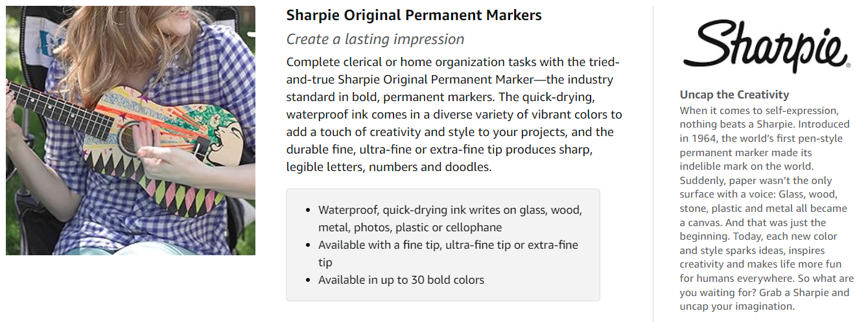Click the "Uncap the Creativity" heading

(734, 95)
